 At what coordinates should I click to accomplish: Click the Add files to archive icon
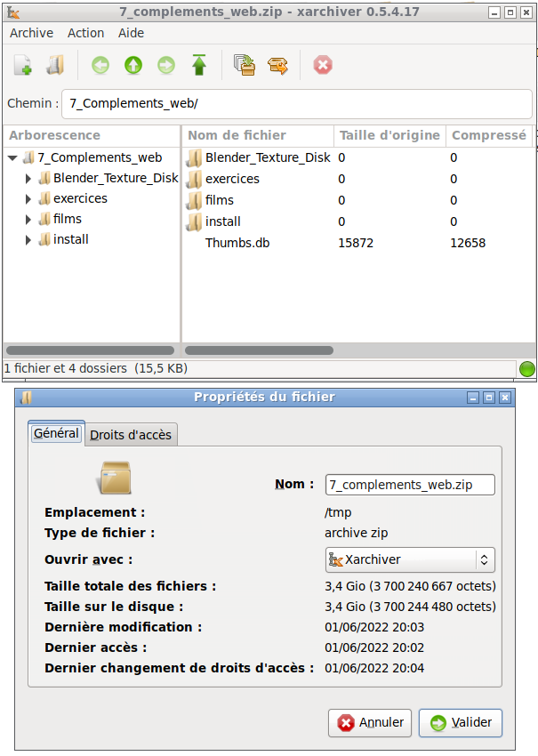(x=245, y=65)
